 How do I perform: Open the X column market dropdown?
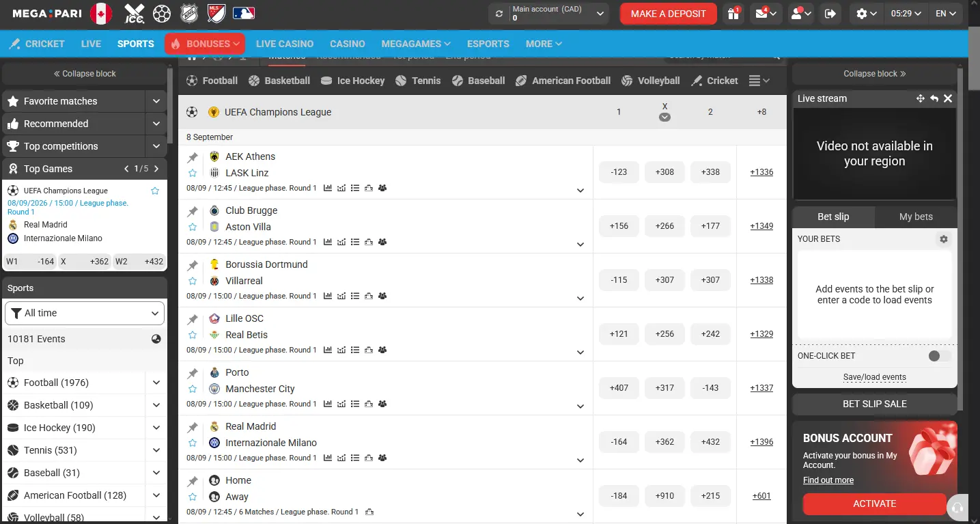coord(664,117)
